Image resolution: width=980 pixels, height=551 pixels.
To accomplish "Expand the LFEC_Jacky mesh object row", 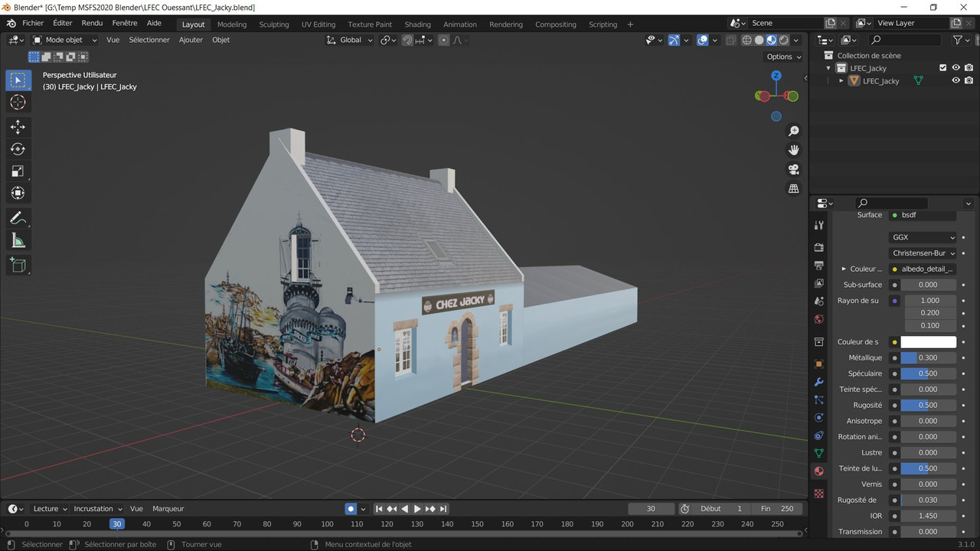I will click(841, 80).
